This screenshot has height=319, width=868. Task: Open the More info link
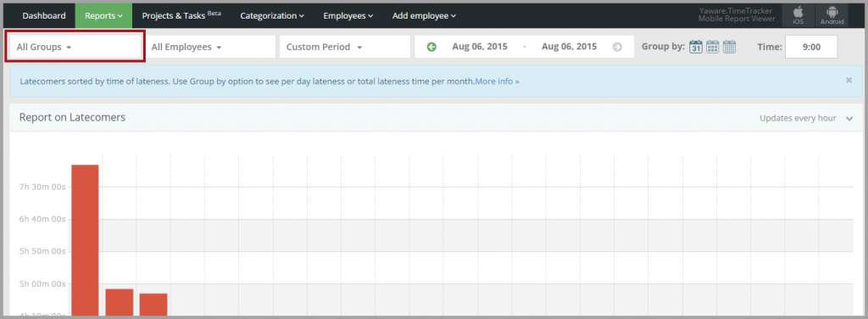point(497,81)
